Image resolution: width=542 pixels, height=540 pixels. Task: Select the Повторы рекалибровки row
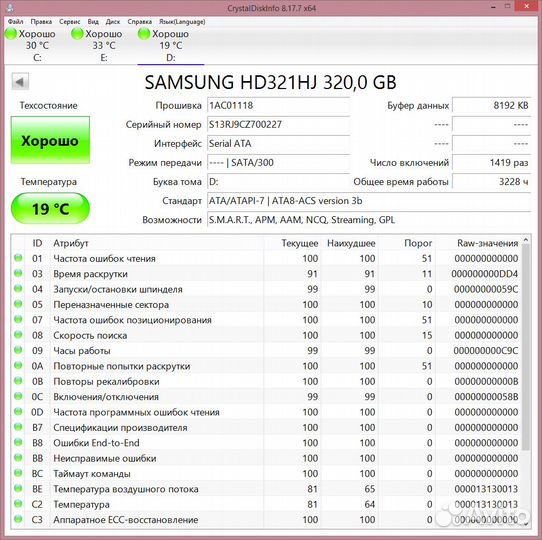[266, 381]
